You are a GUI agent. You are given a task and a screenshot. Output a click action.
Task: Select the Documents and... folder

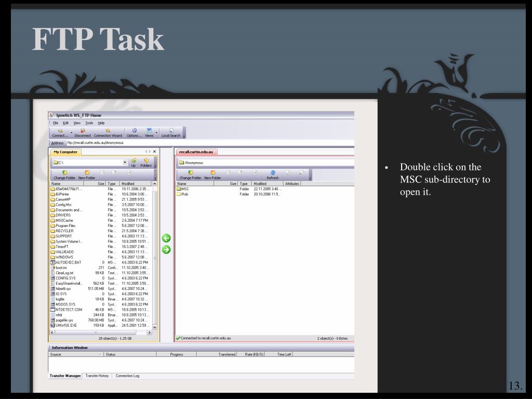66,210
